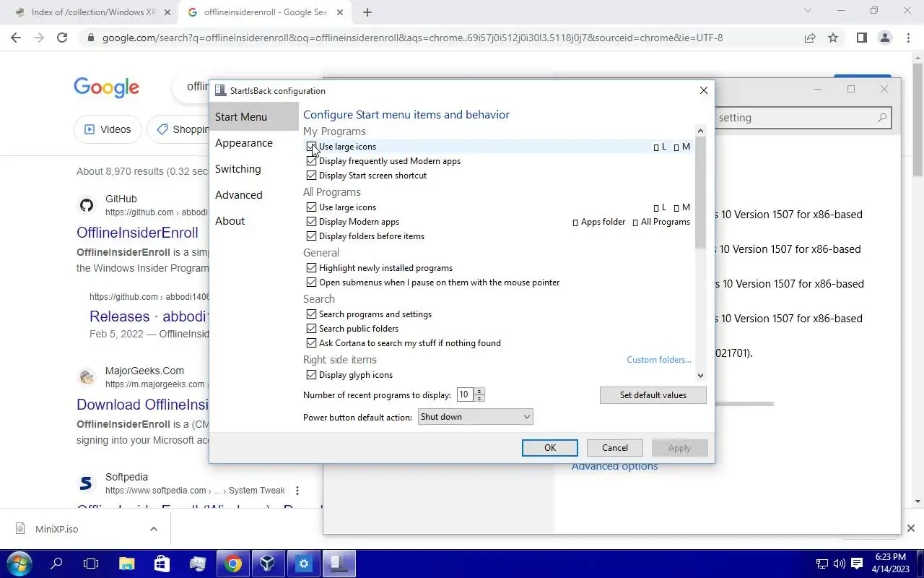
Task: View site info lock icon
Action: click(90, 38)
